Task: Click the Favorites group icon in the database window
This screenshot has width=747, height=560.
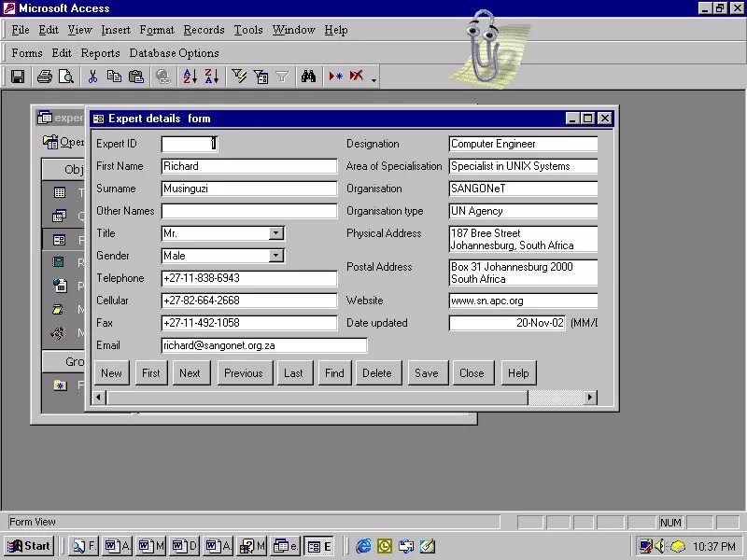Action: click(60, 385)
